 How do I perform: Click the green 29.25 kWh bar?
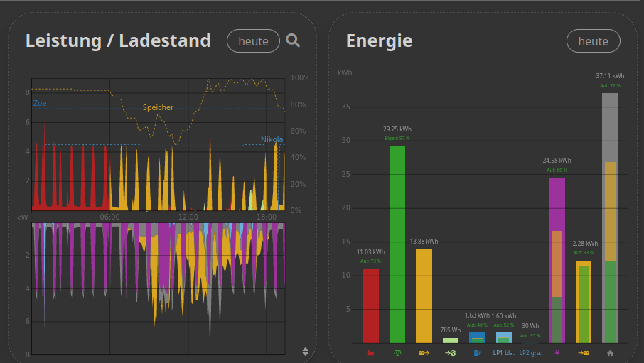coord(397,244)
